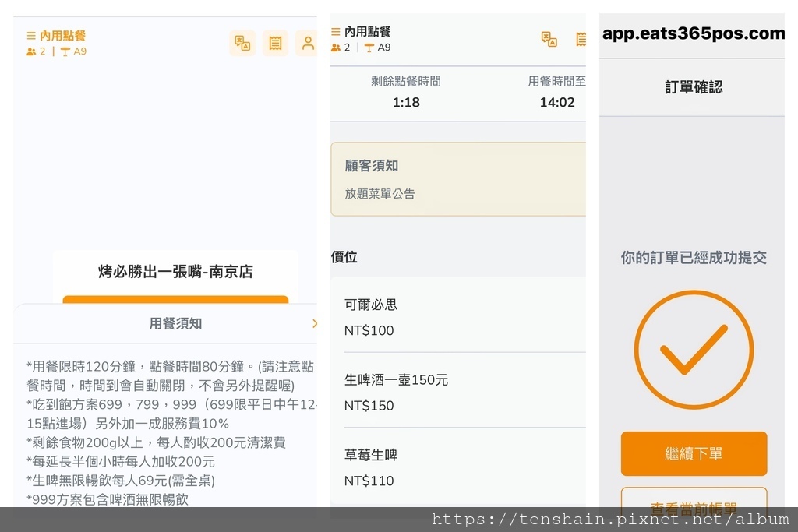Viewport: 798px width, 532px height.
Task: Click restaurant name 烤必勝出一張嘴-南京店
Action: 175,272
